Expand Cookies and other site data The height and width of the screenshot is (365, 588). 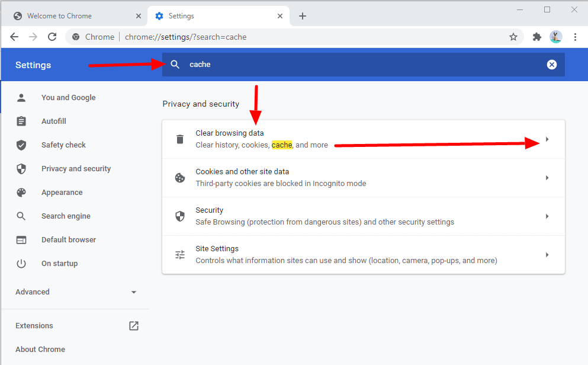364,178
